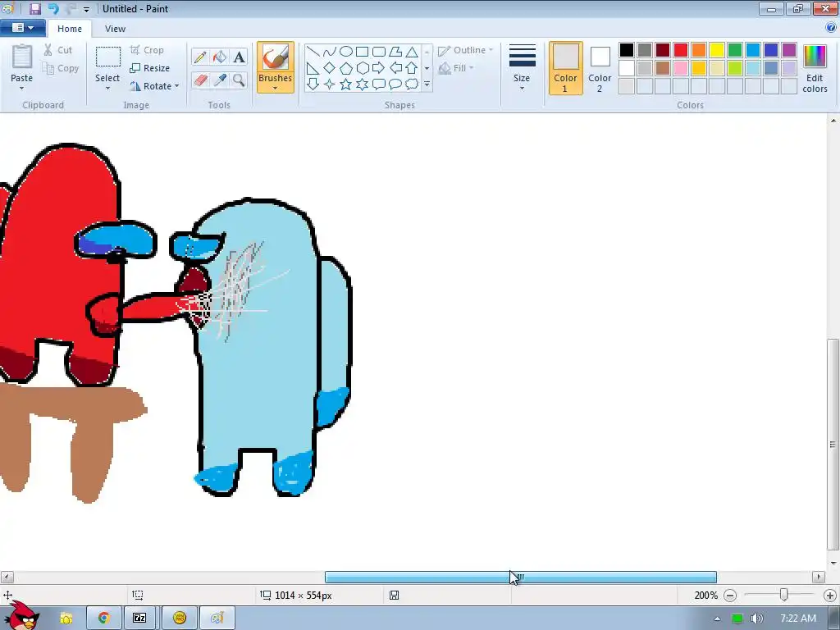
Task: Click the horizontal scrollbar thumb
Action: (521, 577)
